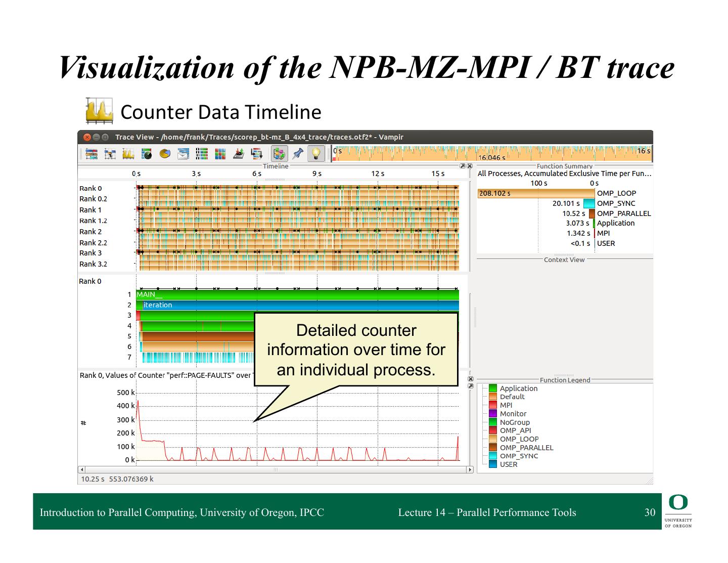Select OMP_PARALLEL in the Function Legend
The width and height of the screenshot is (728, 563).
(x=527, y=448)
